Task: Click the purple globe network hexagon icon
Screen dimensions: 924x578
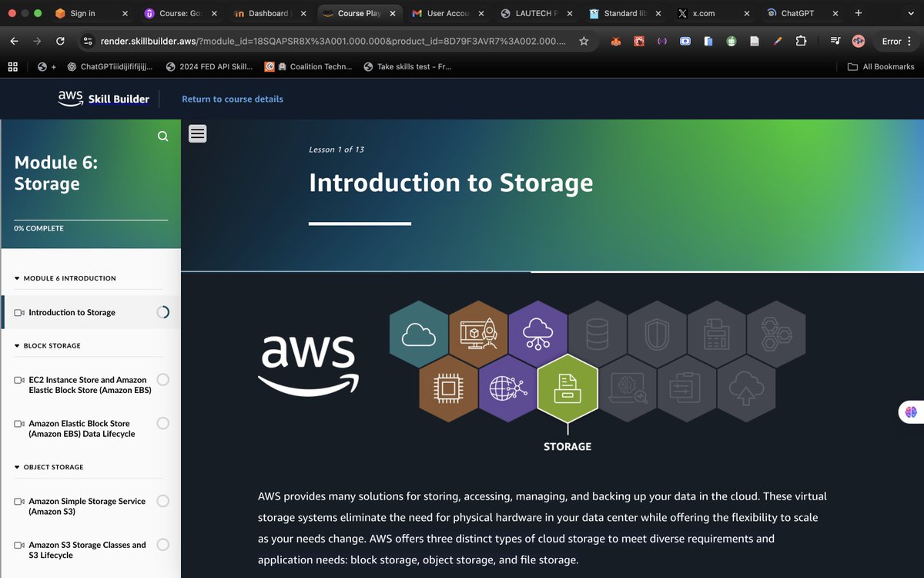Action: [508, 388]
